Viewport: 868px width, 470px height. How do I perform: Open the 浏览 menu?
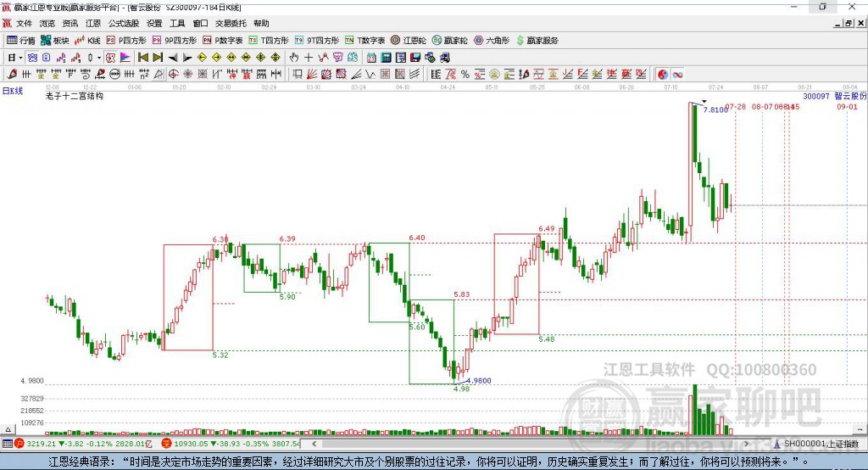click(47, 23)
